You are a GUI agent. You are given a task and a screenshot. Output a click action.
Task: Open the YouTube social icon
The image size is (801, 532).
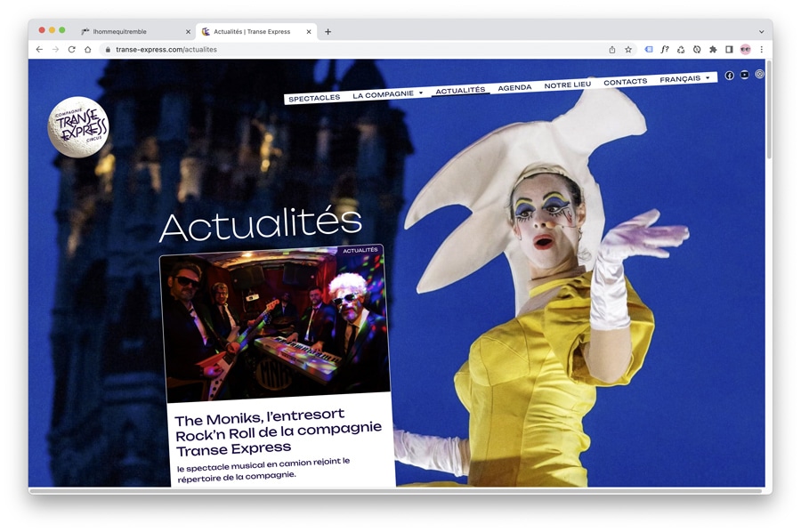744,75
